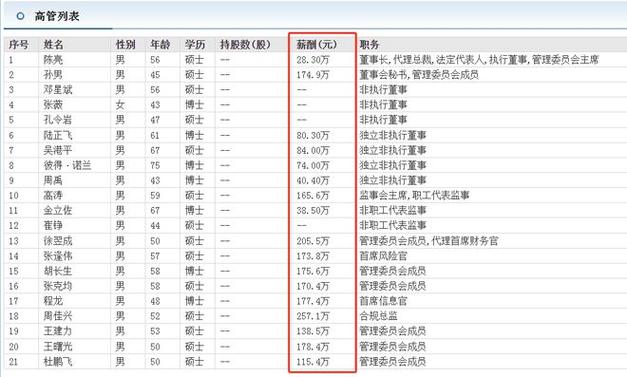Click 陈亮's position text starting 董事长
This screenshot has width=627, height=377.
(x=479, y=60)
